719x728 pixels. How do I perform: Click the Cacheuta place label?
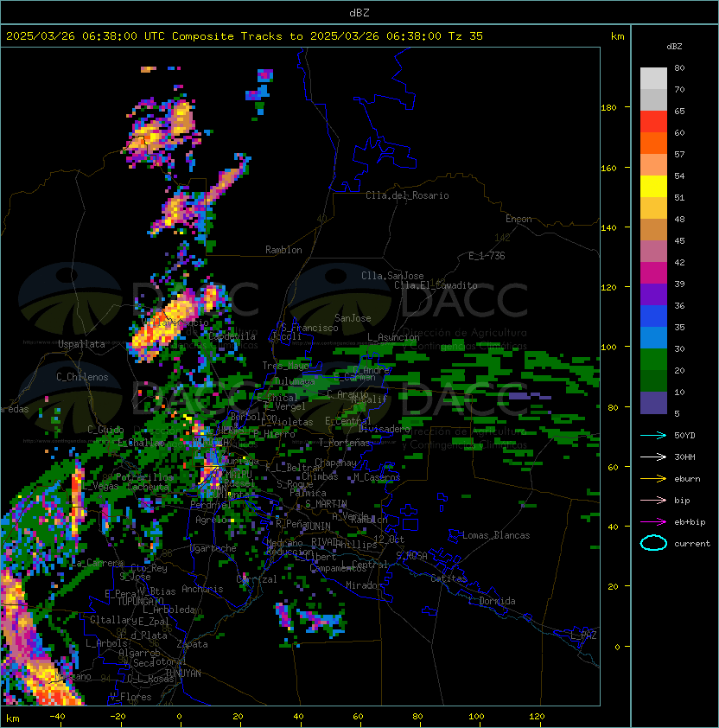(x=148, y=487)
